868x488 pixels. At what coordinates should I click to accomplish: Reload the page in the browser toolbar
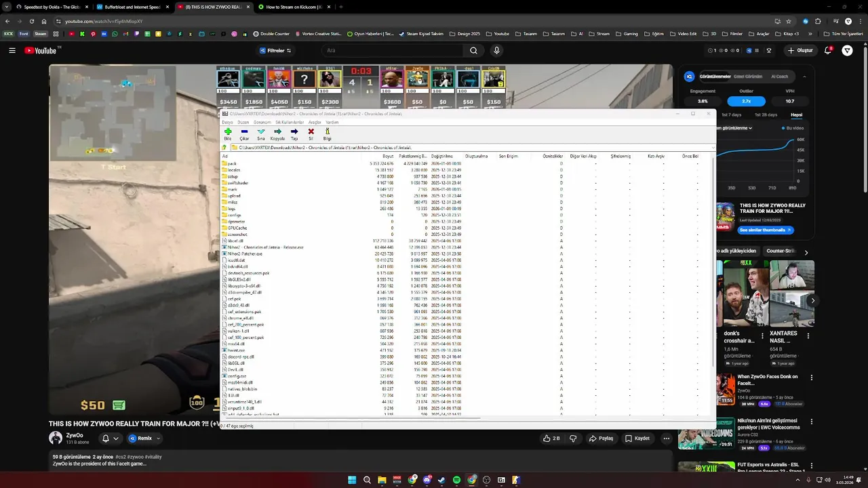click(32, 21)
